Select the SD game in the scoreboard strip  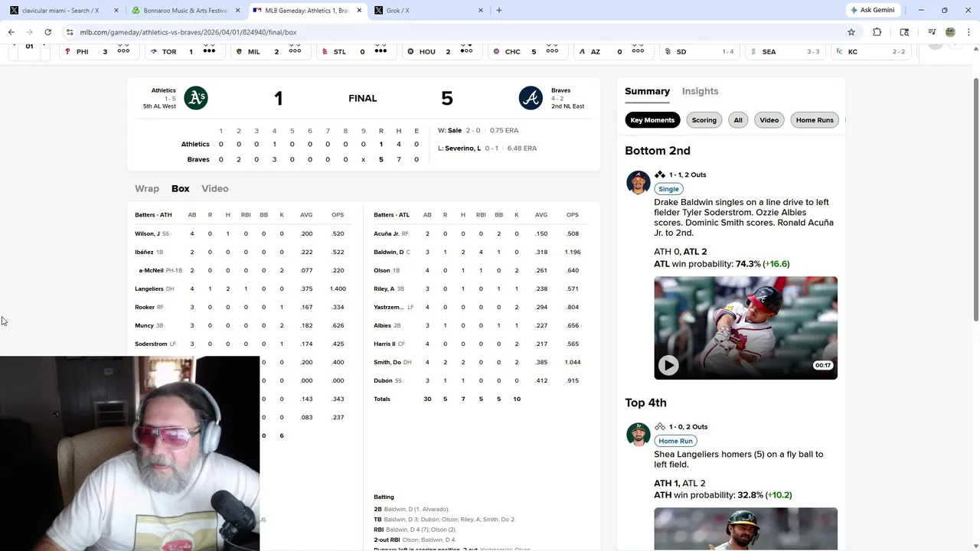point(698,51)
